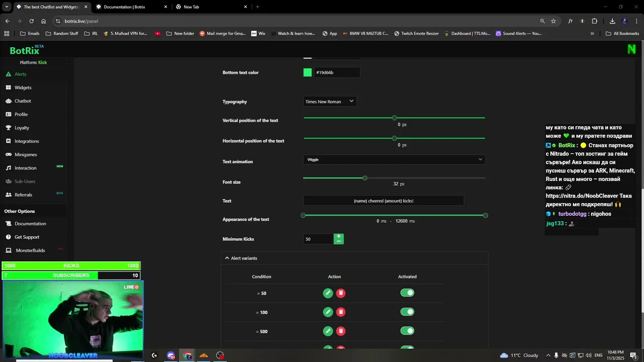Click the horizontal text position slider handle
The height and width of the screenshot is (362, 644).
click(x=394, y=138)
